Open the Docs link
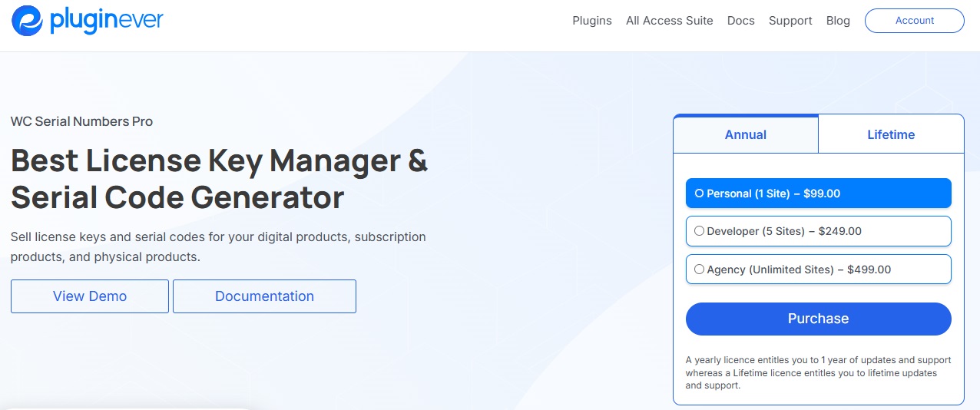980x410 pixels. [741, 21]
